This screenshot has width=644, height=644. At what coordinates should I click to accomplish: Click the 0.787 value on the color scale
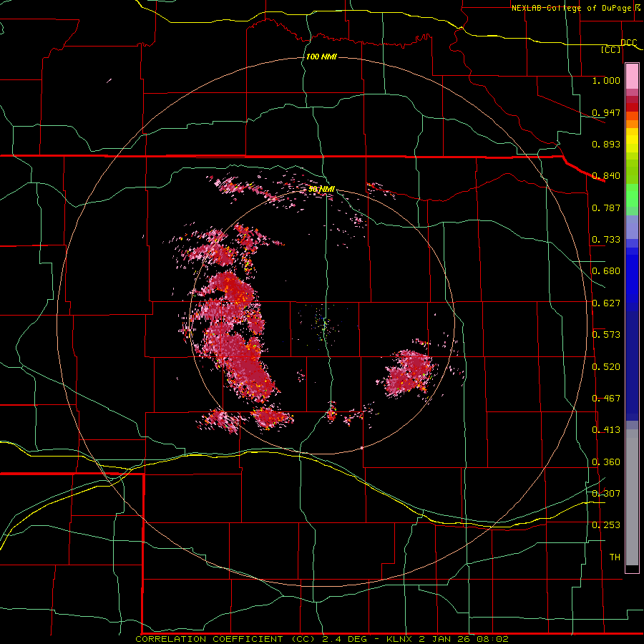coord(606,208)
